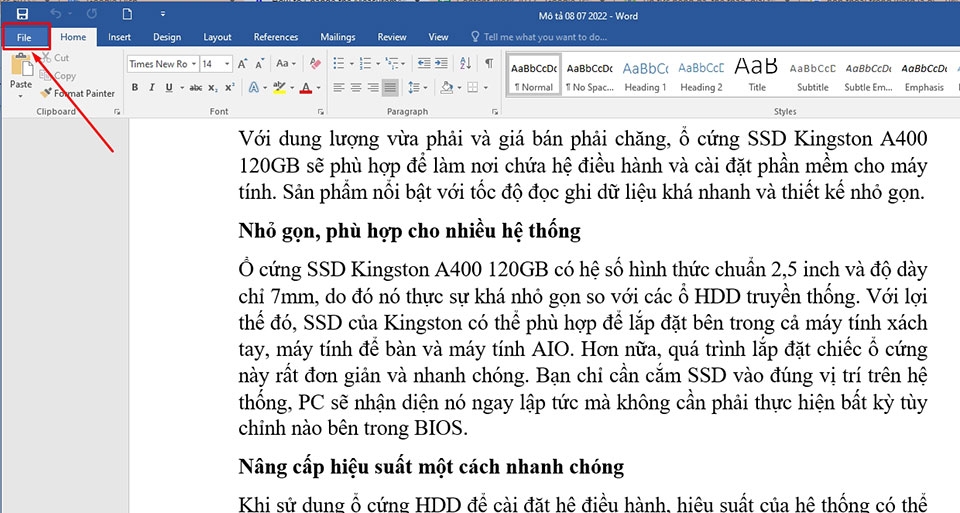Click the Redo icon in title bar
The image size is (960, 513).
[x=92, y=13]
